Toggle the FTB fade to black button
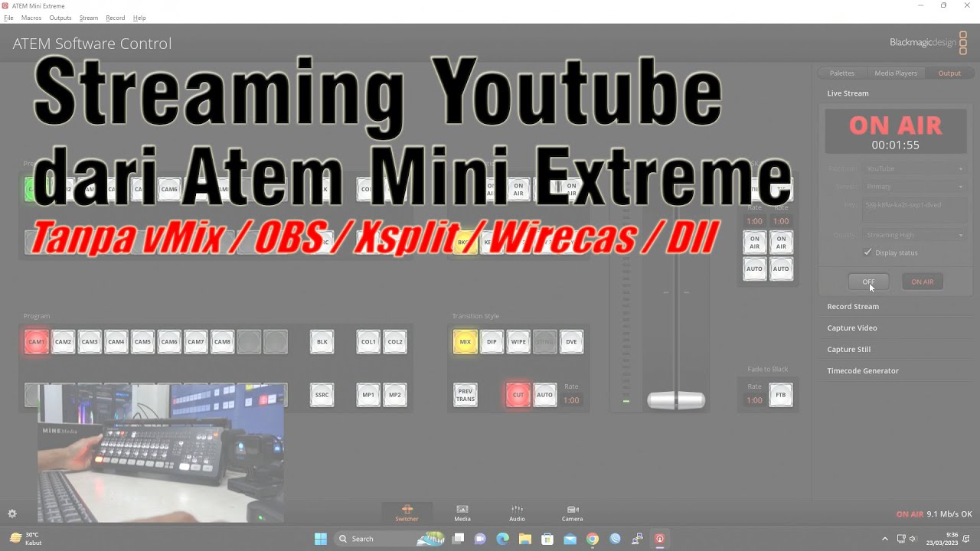 click(781, 395)
